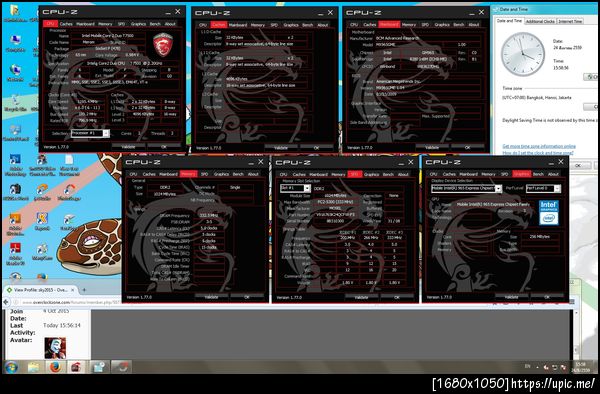Click the Windows Start orb

tap(11, 367)
